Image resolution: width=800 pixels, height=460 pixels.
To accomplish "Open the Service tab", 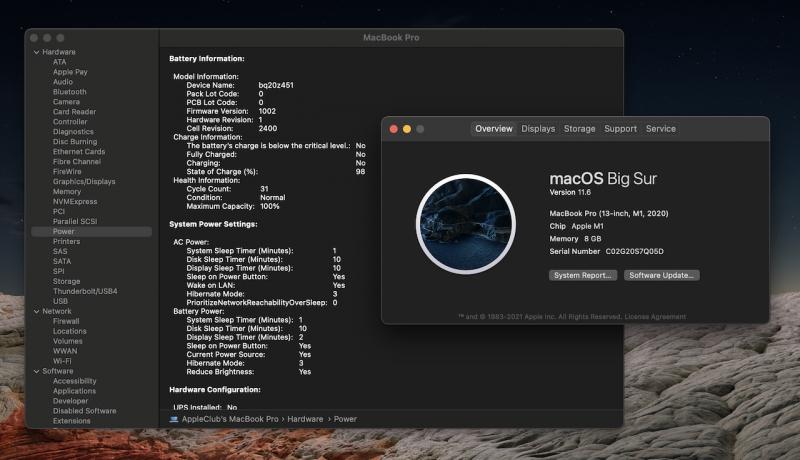I will tap(661, 129).
